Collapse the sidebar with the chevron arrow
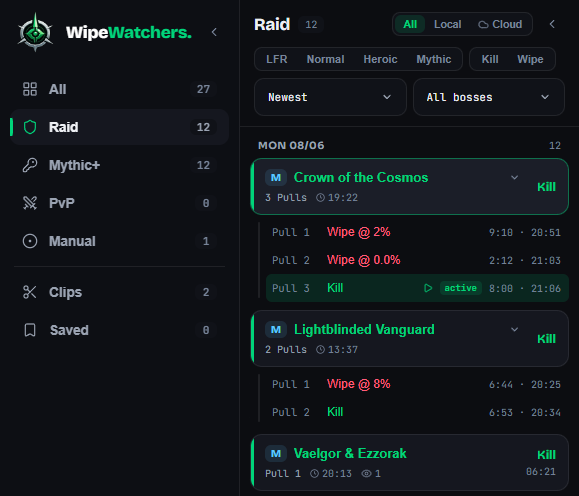Screen dimensions: 579x496 point(214,32)
